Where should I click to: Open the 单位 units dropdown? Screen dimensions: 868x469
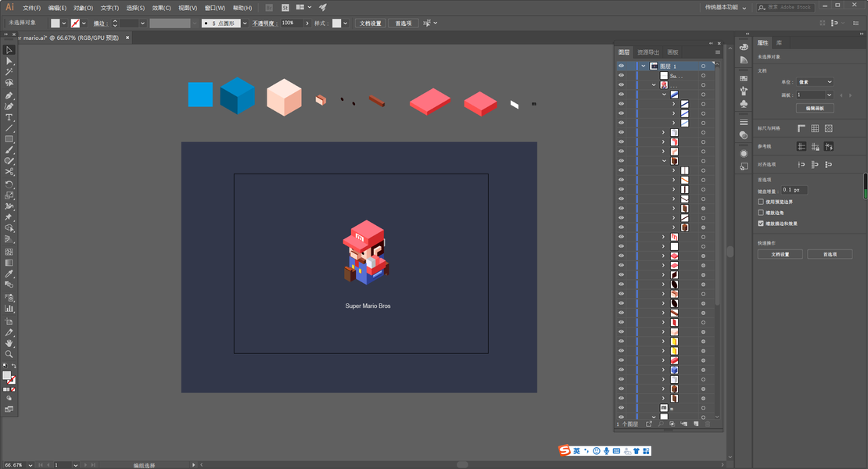coord(815,82)
